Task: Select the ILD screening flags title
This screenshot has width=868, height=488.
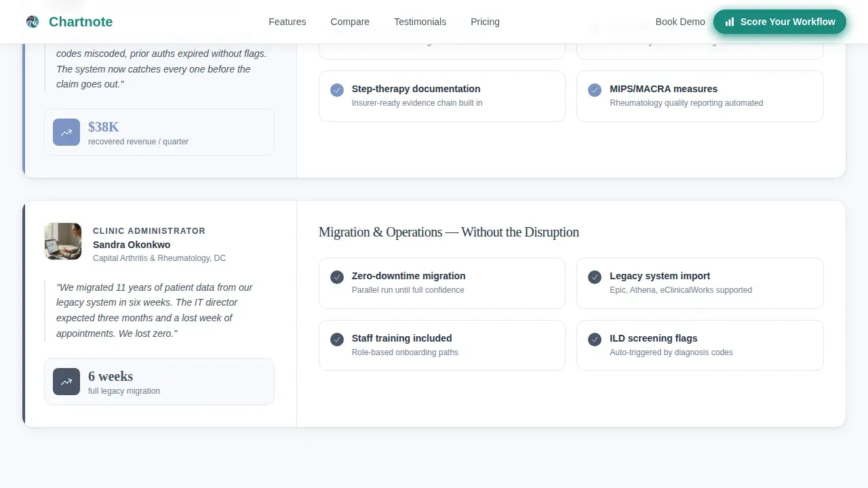Action: pos(653,338)
